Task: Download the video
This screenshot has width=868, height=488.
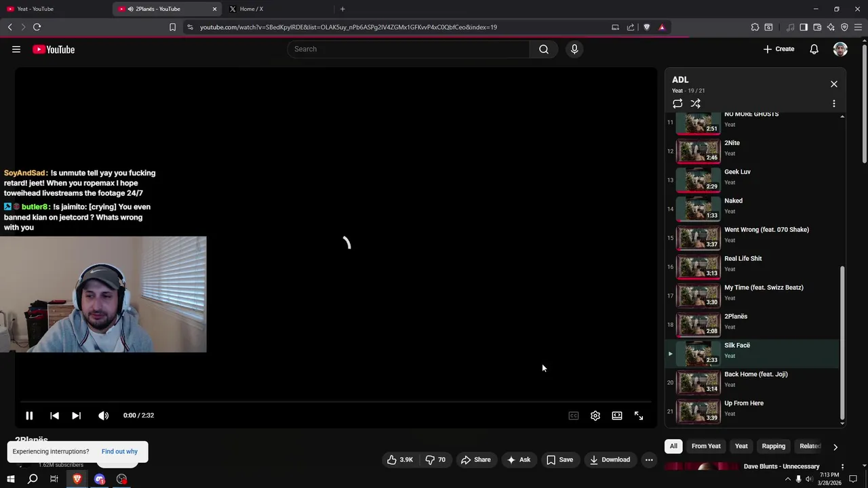Action: click(610, 460)
